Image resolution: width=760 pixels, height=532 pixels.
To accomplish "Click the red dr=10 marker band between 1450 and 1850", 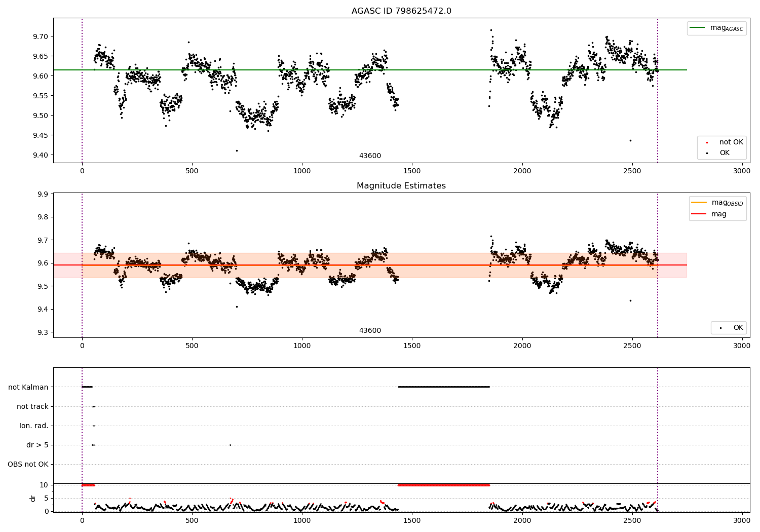I will [444, 485].
